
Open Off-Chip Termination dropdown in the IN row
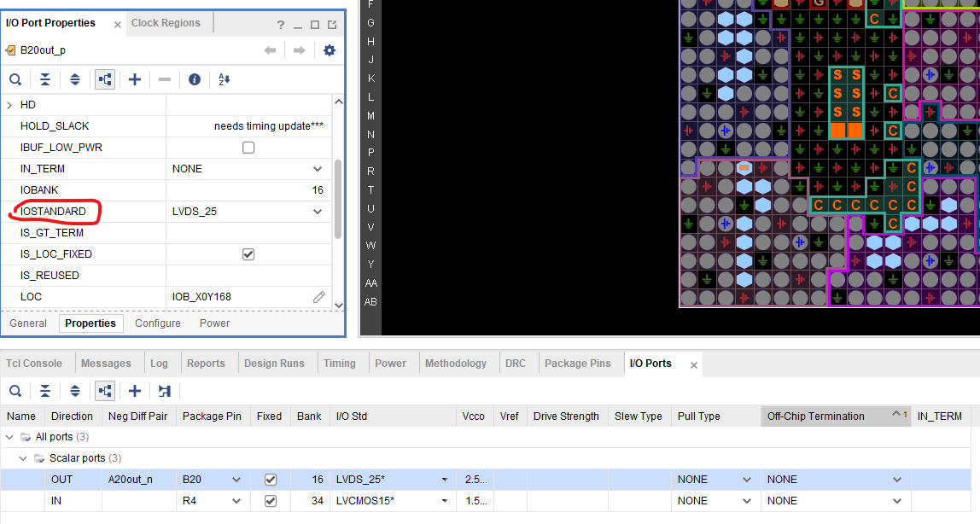(x=897, y=501)
